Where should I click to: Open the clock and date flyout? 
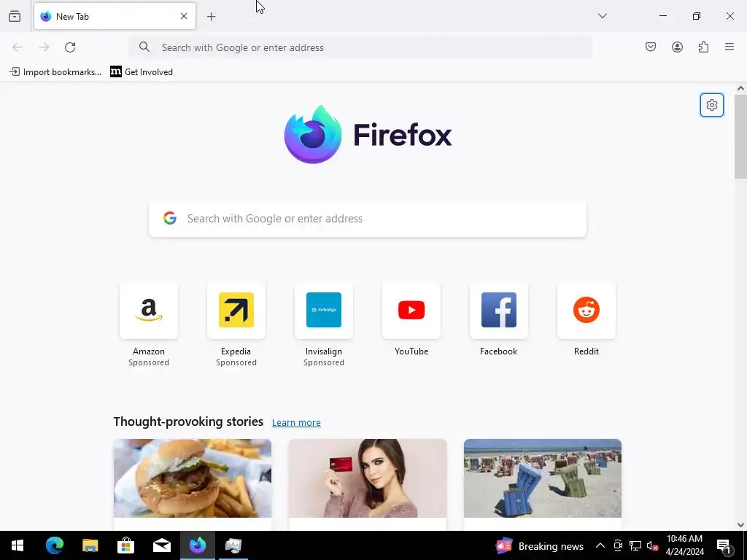tap(684, 545)
